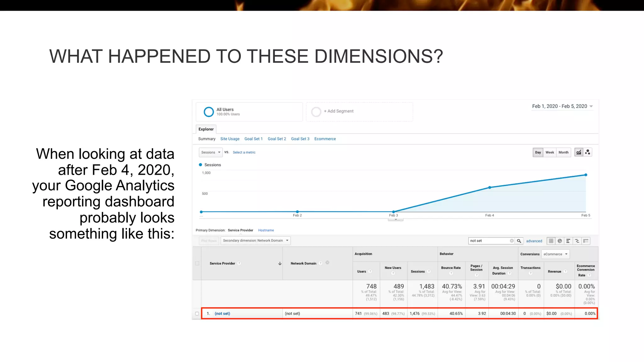Sort by the Transactions column header
This screenshot has height=362, width=644.
coord(530,268)
